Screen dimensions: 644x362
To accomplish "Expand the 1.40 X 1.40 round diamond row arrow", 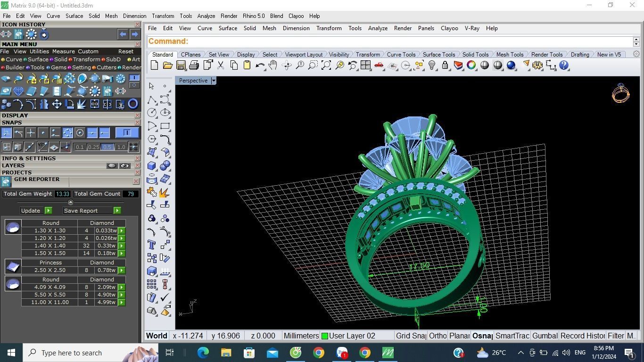I will pos(122,246).
